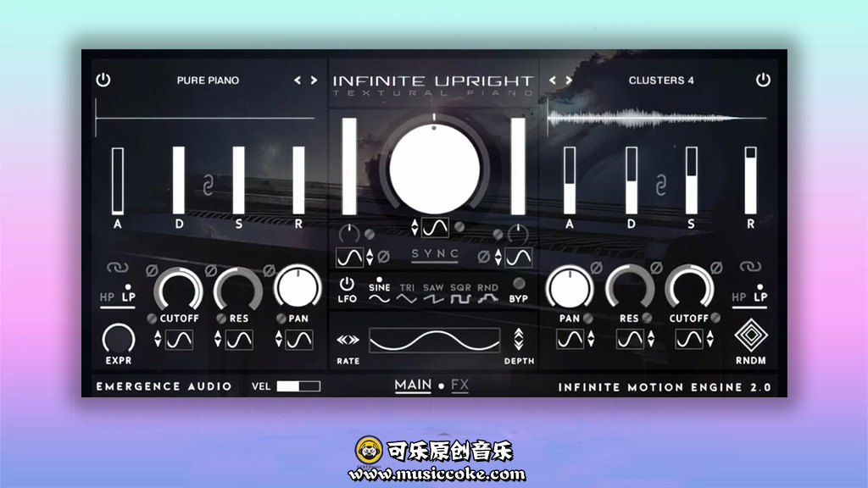
Task: Click the right layer filter link icon
Action: (750, 267)
